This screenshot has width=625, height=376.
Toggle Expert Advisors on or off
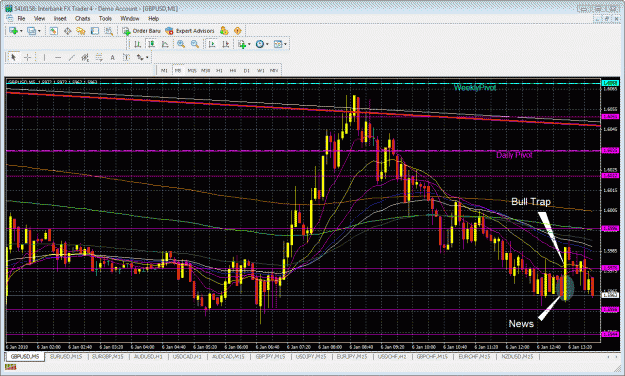coord(190,31)
